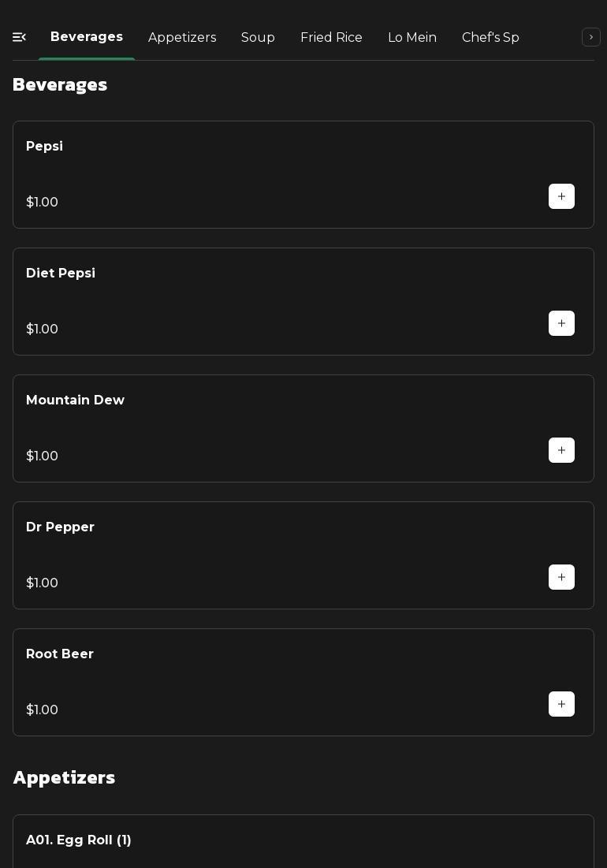Click the Appetizers section heading

click(x=64, y=777)
